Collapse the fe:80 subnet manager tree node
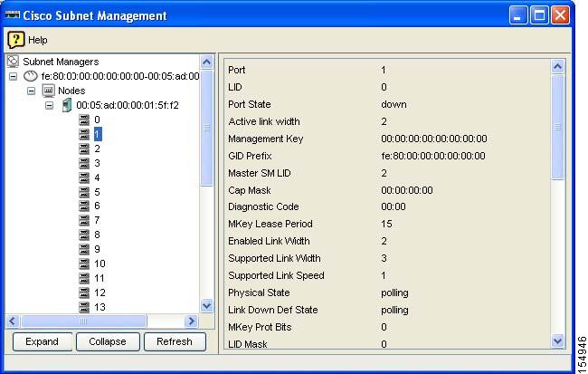This screenshot has height=374, width=588. tap(14, 76)
